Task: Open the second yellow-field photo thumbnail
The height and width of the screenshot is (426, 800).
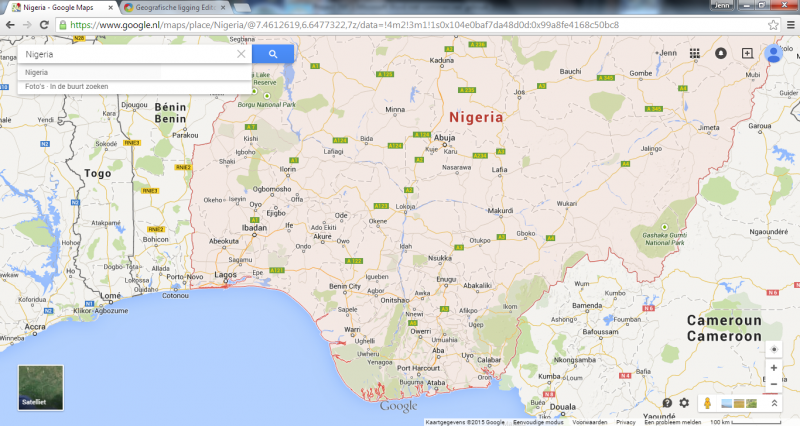Action: (739, 404)
